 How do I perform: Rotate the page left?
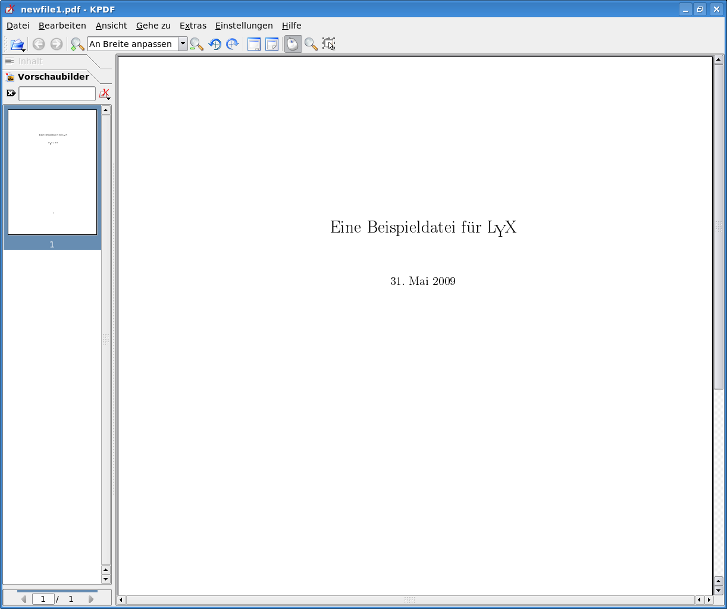click(215, 44)
